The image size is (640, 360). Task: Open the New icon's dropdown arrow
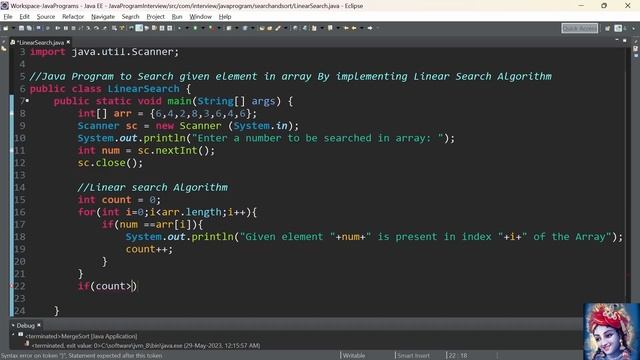coord(13,28)
